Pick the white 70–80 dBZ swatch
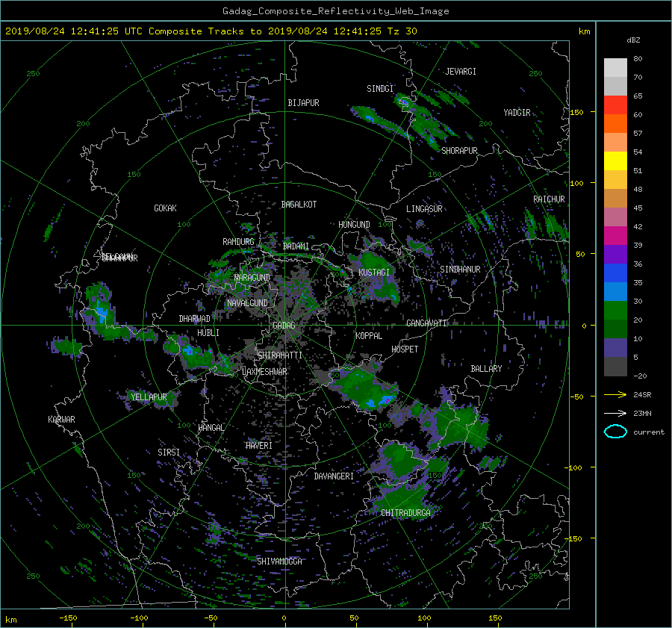Image resolution: width=672 pixels, height=628 pixels. click(615, 68)
